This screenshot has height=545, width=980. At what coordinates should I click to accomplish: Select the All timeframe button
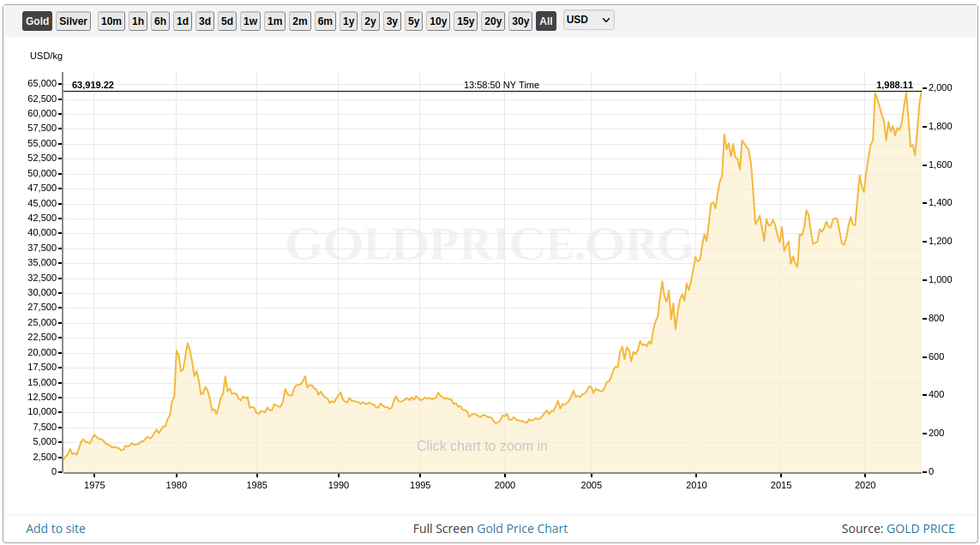546,21
